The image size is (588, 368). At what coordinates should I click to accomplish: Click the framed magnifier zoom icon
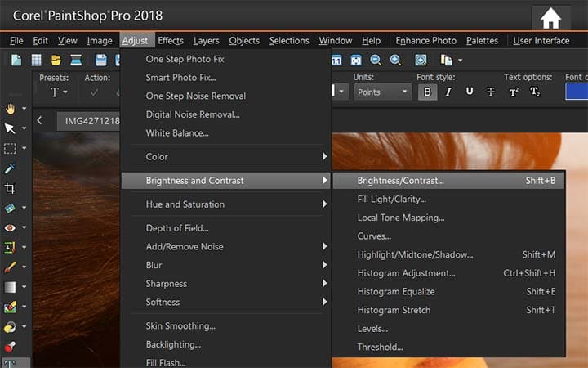pos(421,60)
